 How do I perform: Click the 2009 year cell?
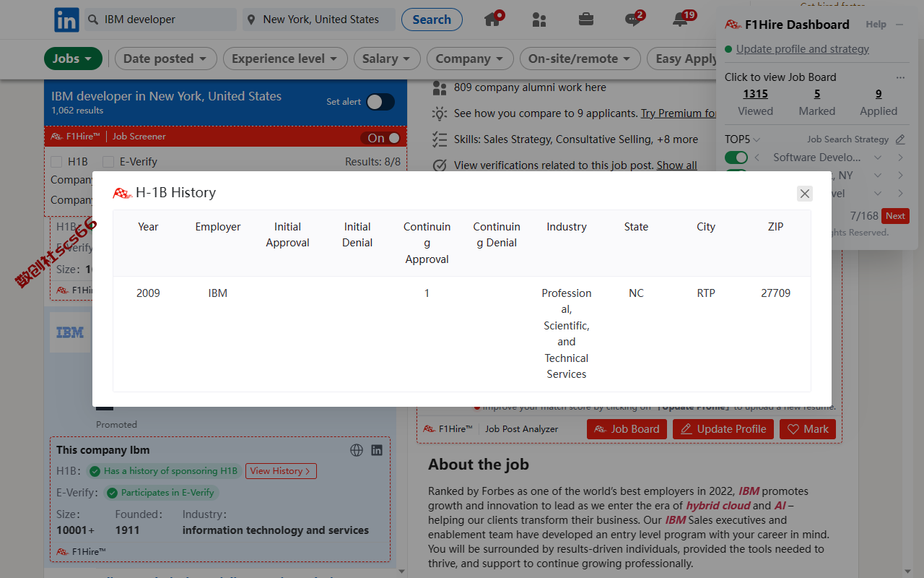point(148,293)
